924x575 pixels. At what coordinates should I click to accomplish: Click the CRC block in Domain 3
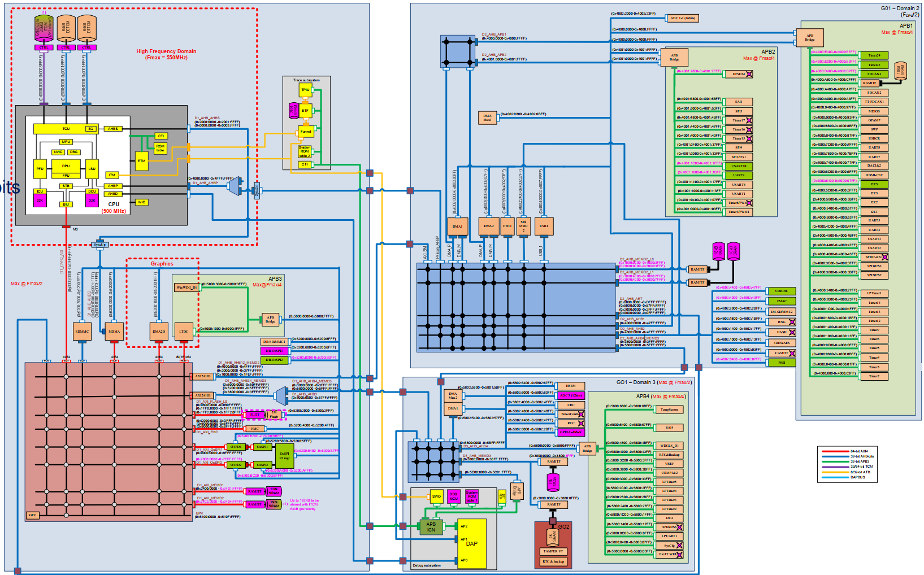click(x=571, y=405)
